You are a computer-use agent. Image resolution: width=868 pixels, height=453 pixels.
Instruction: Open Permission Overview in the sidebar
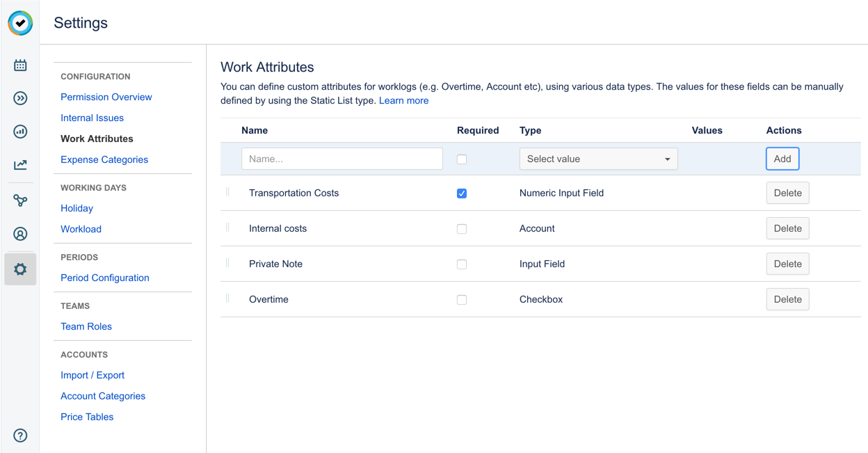tap(106, 97)
